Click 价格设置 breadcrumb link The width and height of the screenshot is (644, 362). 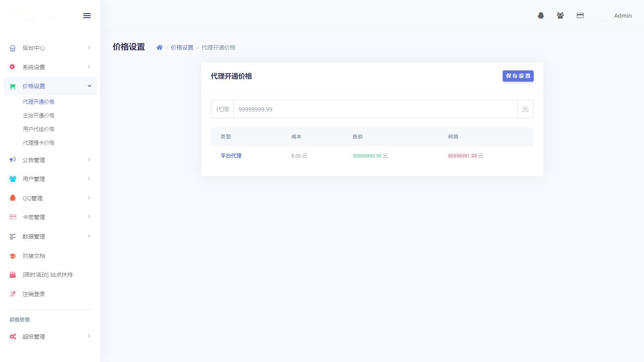(x=182, y=47)
